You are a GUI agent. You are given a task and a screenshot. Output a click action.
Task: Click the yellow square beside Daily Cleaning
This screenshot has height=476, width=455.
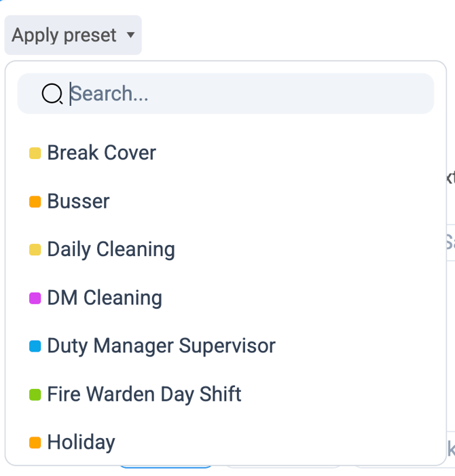click(x=35, y=250)
